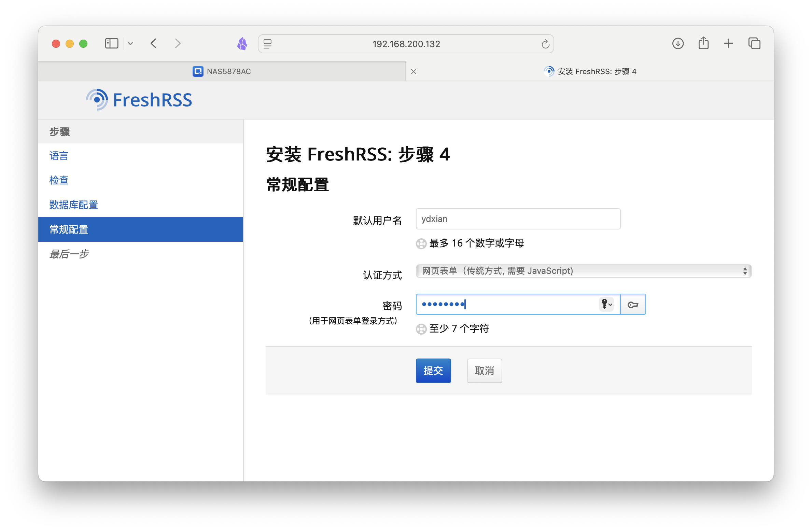Click the 密码 label
The image size is (812, 532).
tap(392, 306)
